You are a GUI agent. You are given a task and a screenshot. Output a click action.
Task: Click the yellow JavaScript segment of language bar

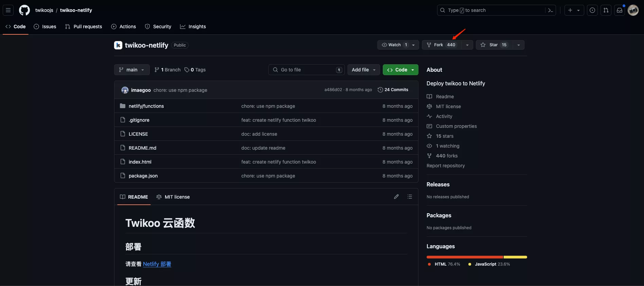515,257
